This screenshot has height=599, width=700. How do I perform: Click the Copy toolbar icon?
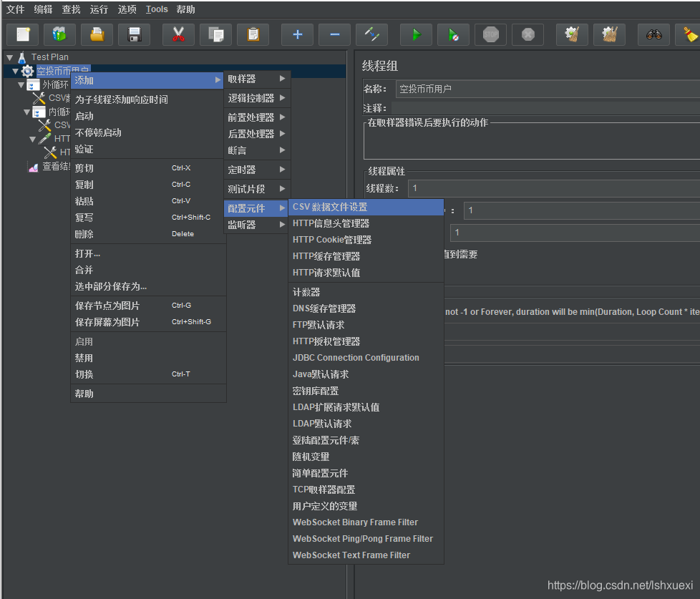tap(215, 34)
